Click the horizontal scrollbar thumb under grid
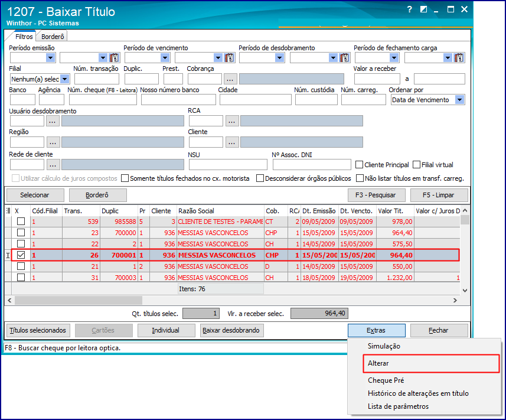Image resolution: width=506 pixels, height=420 pixels. click(x=79, y=300)
